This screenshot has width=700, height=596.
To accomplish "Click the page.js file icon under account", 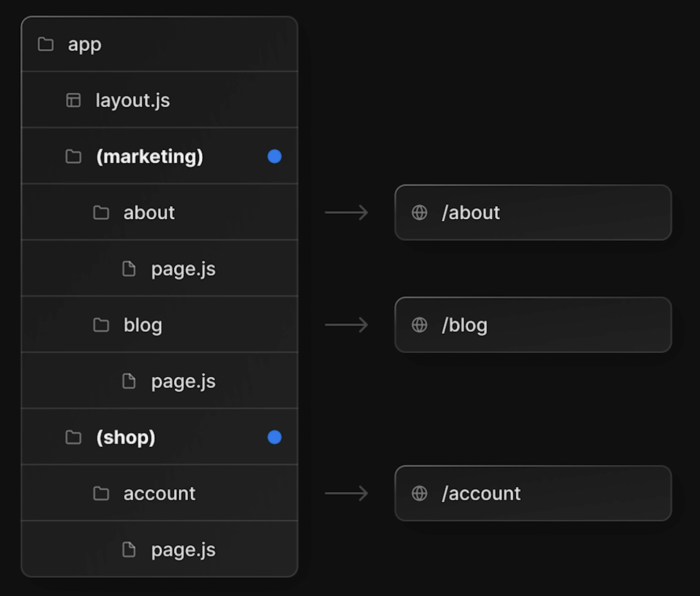I will point(129,550).
